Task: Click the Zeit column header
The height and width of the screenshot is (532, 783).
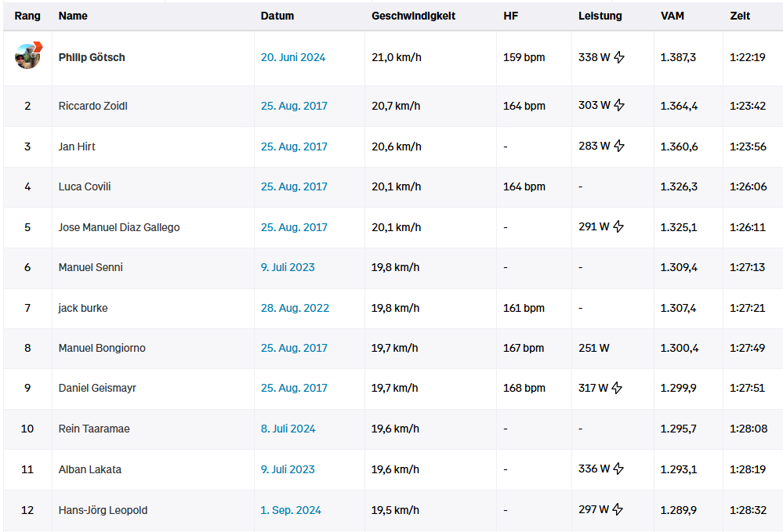Action: pyautogui.click(x=740, y=16)
